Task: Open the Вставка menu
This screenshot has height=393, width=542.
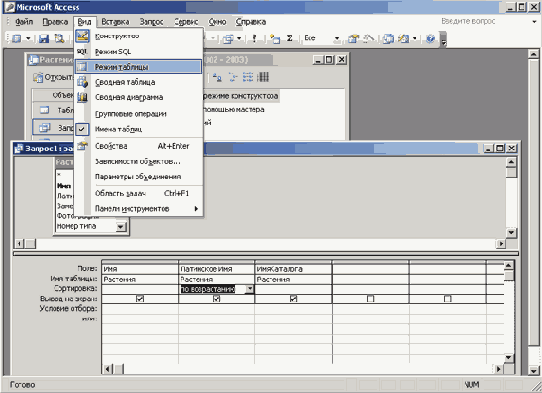Action: pyautogui.click(x=115, y=22)
